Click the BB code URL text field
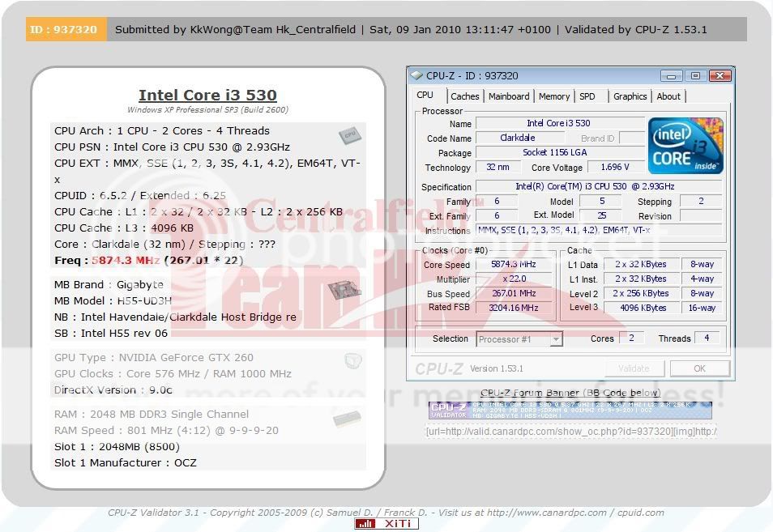773x532 pixels. [570, 432]
